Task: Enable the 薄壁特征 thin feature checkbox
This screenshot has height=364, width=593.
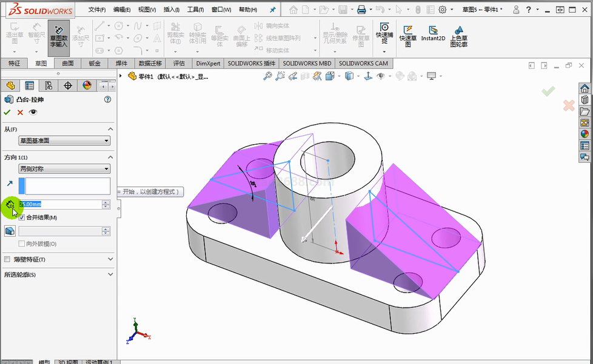Action: click(7, 259)
